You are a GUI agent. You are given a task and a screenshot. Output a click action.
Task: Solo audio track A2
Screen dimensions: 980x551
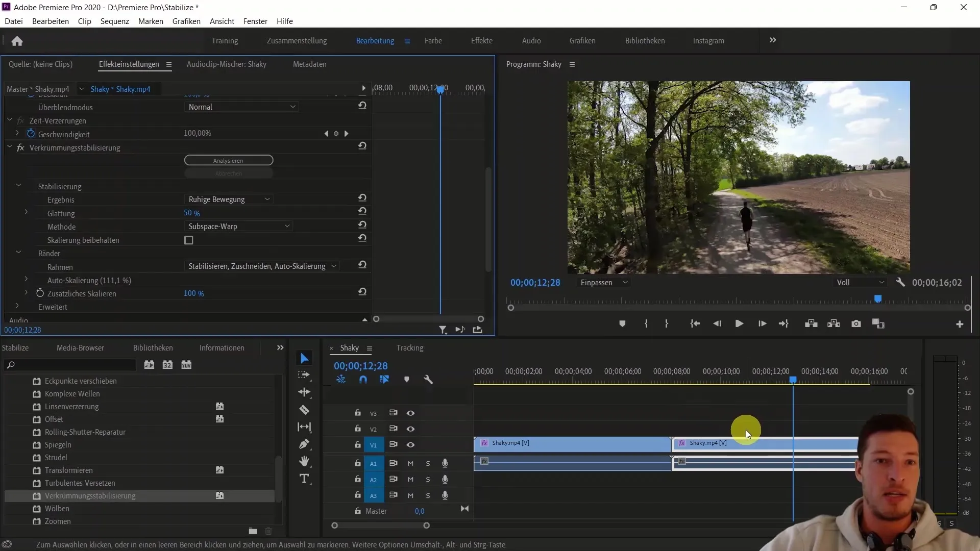coord(428,480)
